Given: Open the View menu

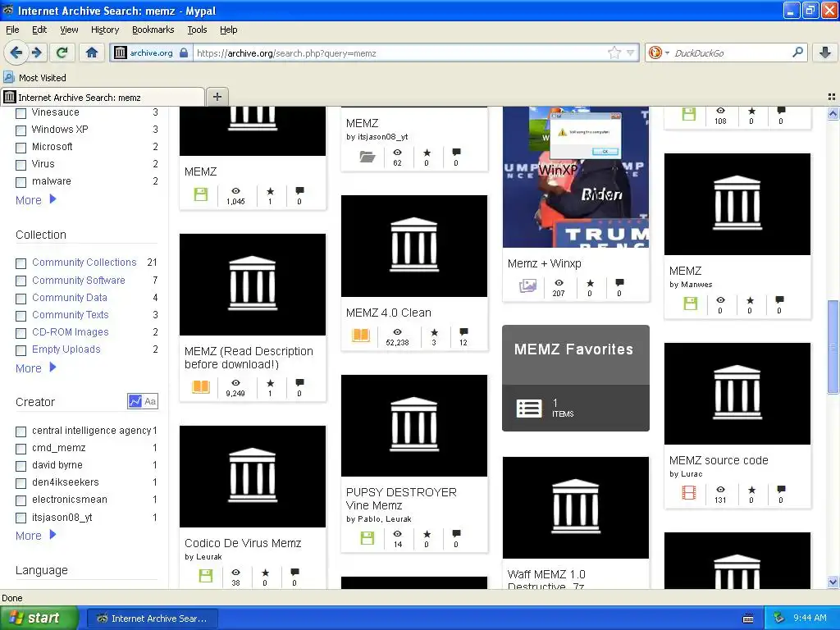Looking at the screenshot, I should pyautogui.click(x=69, y=30).
